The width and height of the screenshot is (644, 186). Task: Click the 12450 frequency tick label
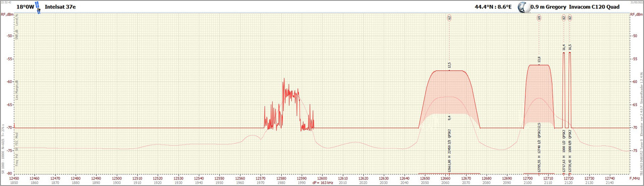[x=14, y=178]
